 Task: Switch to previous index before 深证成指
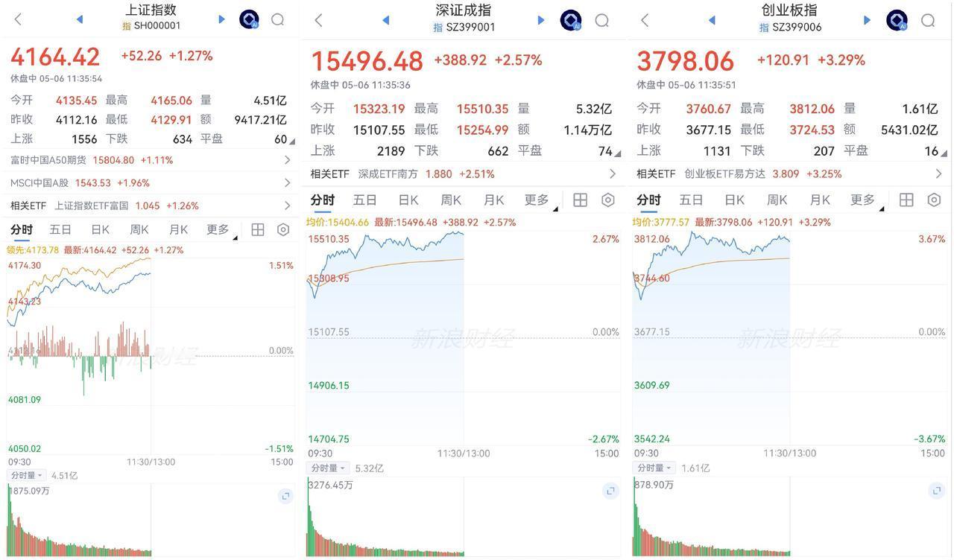coord(385,20)
